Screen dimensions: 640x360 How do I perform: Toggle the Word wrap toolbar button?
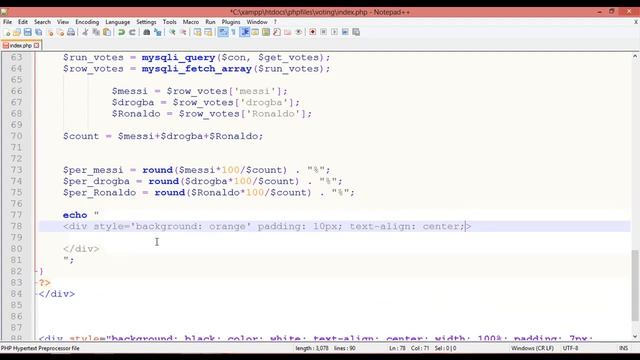pos(223,32)
